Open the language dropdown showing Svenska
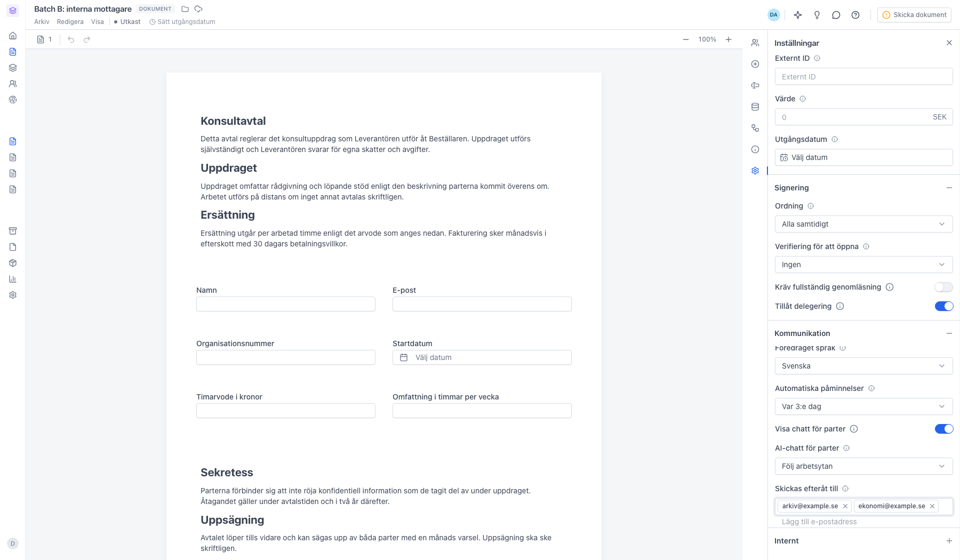The width and height of the screenshot is (960, 560). [863, 366]
